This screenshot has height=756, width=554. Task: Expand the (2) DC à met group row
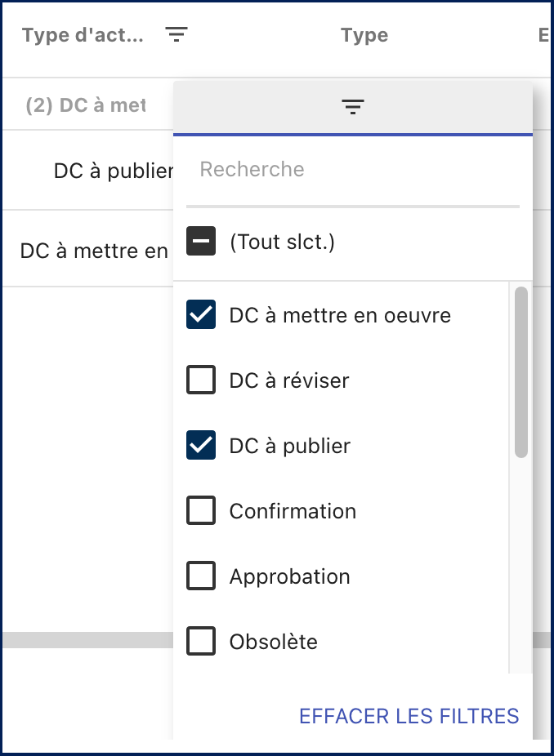pyautogui.click(x=85, y=106)
